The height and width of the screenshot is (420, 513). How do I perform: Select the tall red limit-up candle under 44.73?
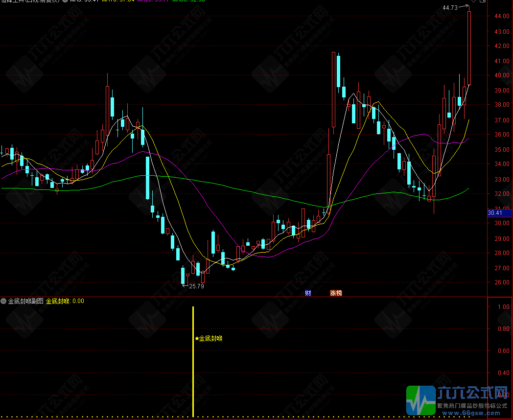tap(469, 48)
